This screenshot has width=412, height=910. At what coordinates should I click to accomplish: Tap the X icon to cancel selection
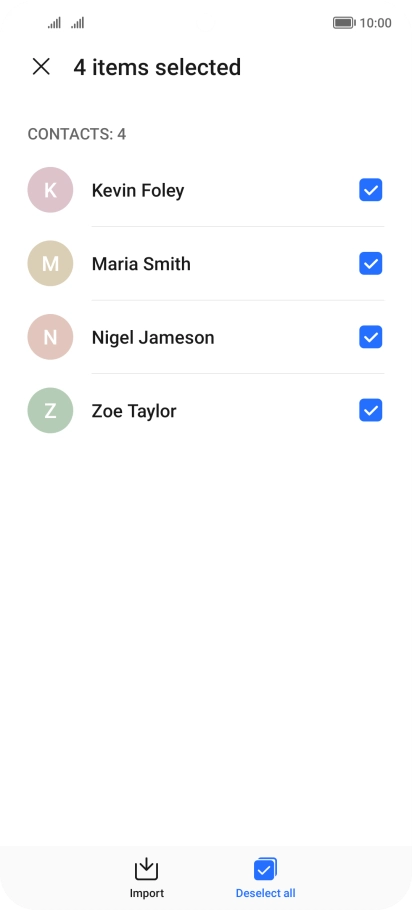[x=41, y=67]
